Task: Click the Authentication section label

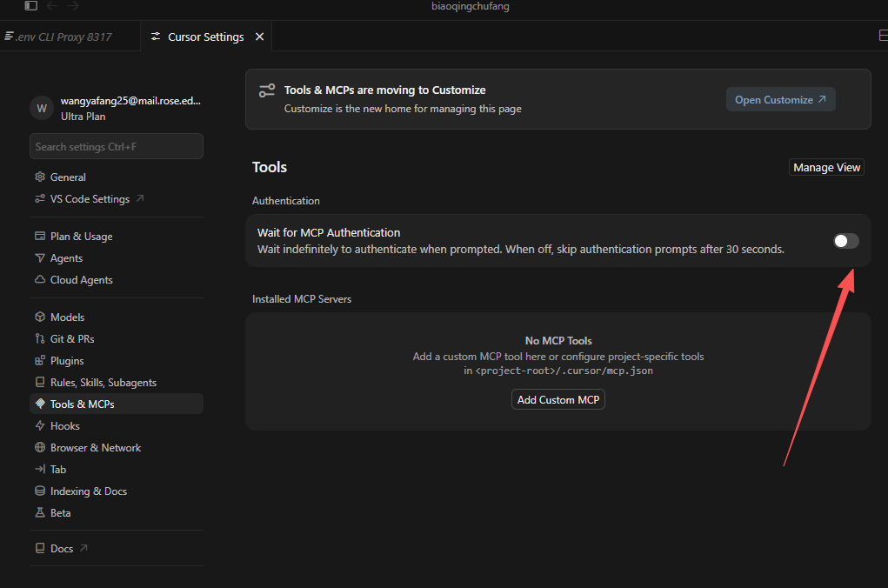Action: pyautogui.click(x=286, y=201)
